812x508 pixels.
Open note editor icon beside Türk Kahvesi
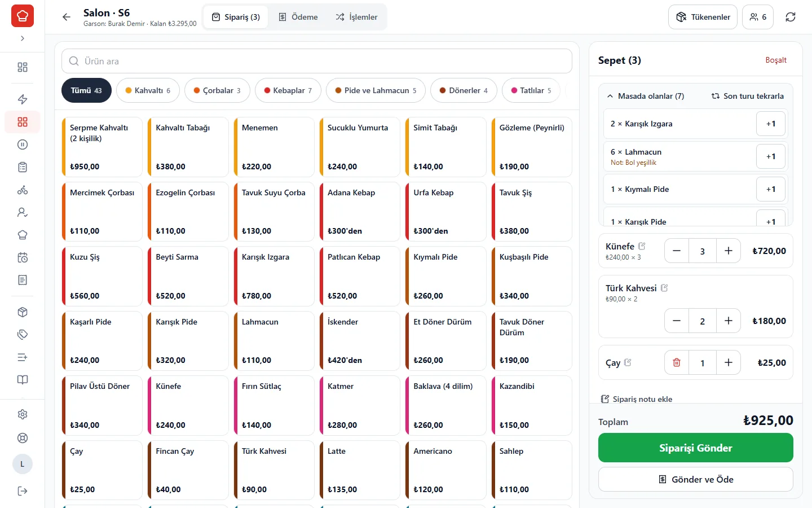point(664,288)
